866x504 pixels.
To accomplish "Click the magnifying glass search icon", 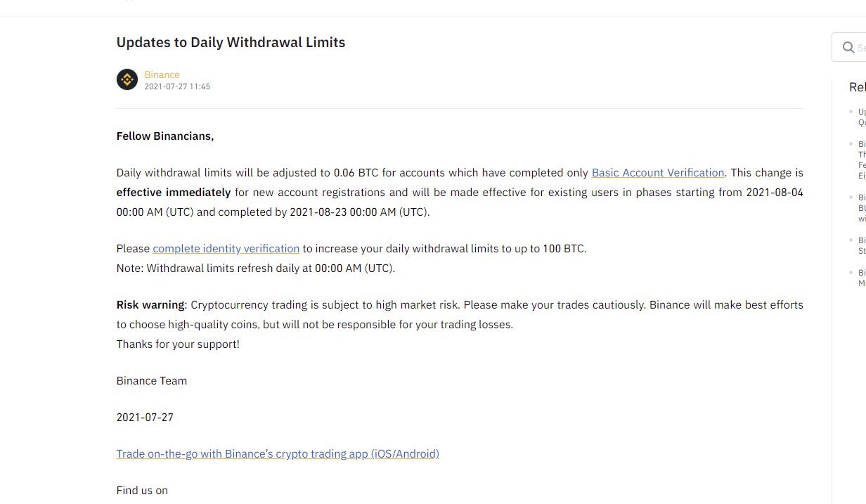I will (x=848, y=48).
